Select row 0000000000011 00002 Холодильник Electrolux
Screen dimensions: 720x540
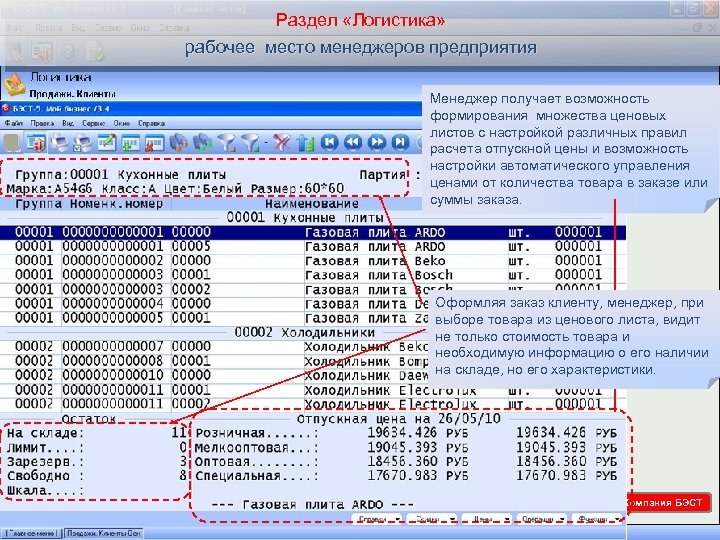313,404
